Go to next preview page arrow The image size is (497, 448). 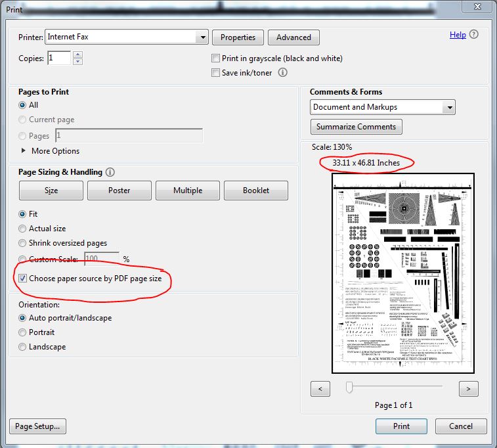(468, 389)
